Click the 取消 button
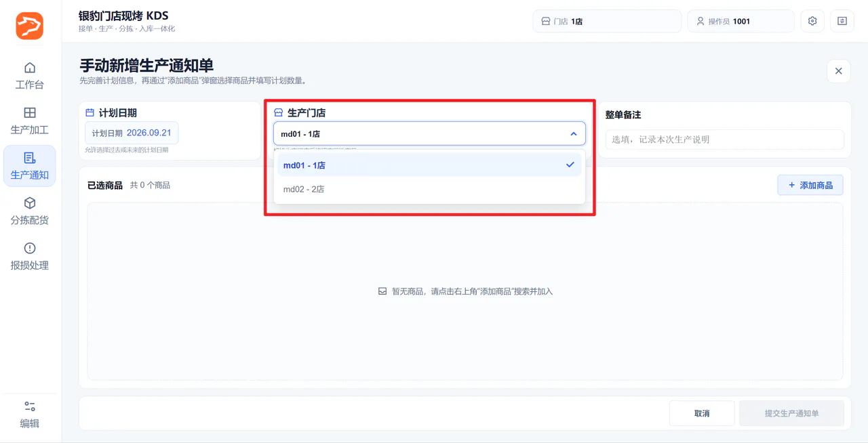This screenshot has width=868, height=443. (x=702, y=413)
